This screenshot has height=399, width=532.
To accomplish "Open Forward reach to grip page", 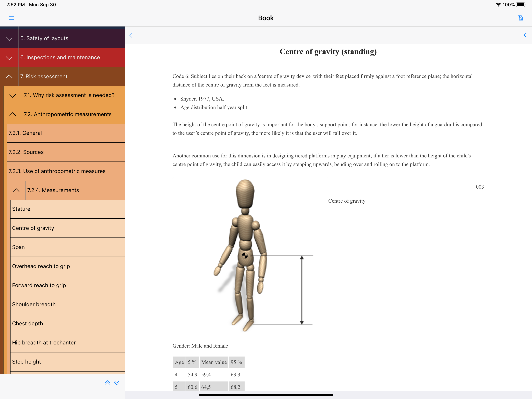I will pos(67,285).
